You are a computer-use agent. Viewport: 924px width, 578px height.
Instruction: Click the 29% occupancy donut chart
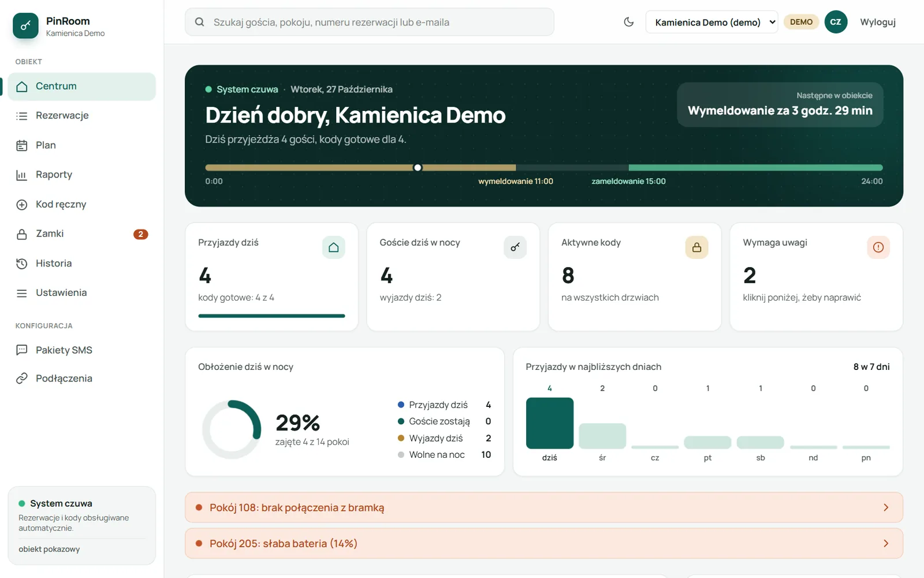tap(232, 429)
